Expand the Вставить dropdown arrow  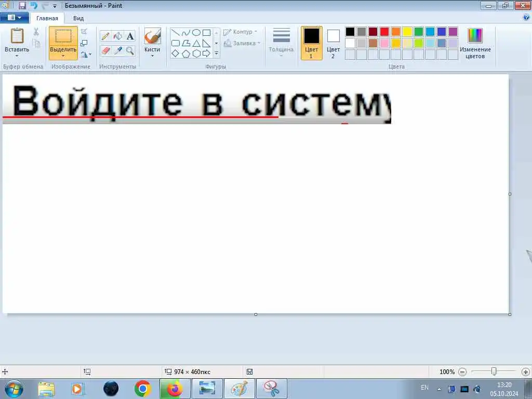(x=17, y=56)
